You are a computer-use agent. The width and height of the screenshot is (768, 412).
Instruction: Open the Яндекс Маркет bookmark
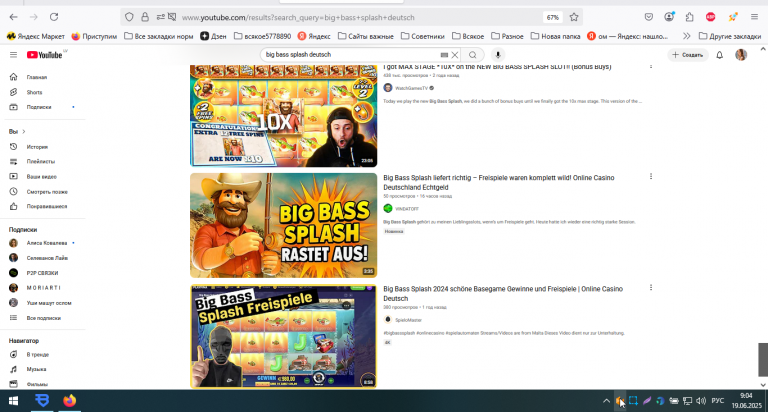35,36
